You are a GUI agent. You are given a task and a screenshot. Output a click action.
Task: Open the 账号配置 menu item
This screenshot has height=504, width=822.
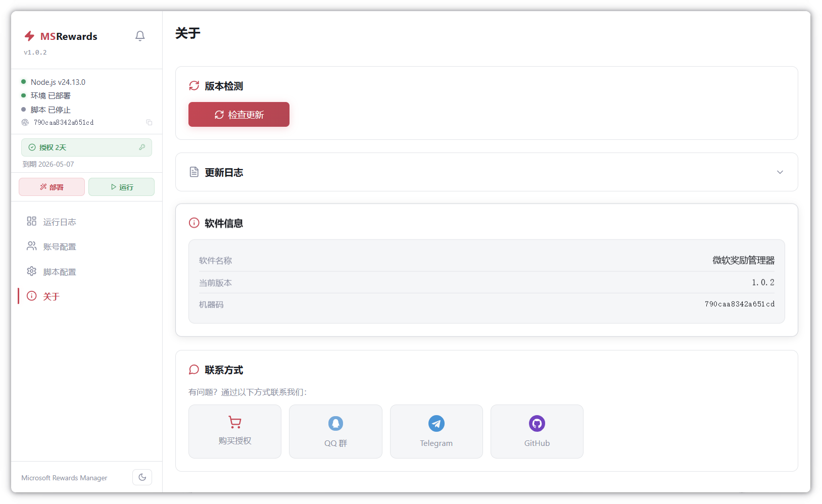[86, 246]
